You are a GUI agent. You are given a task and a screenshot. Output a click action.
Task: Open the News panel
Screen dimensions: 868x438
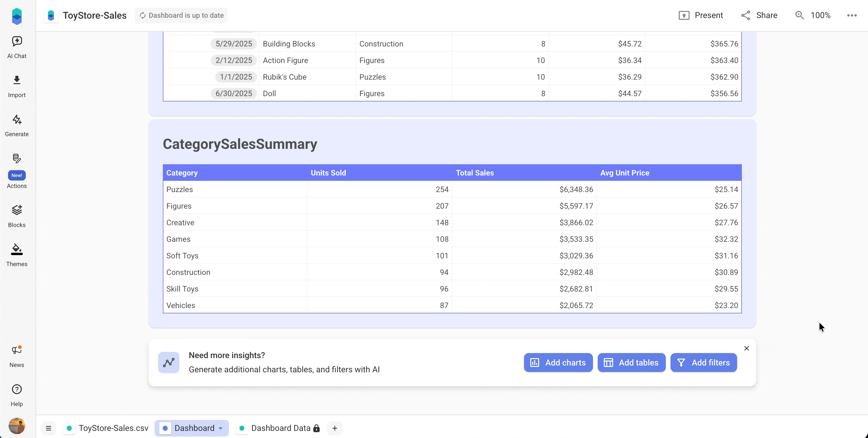pyautogui.click(x=17, y=355)
